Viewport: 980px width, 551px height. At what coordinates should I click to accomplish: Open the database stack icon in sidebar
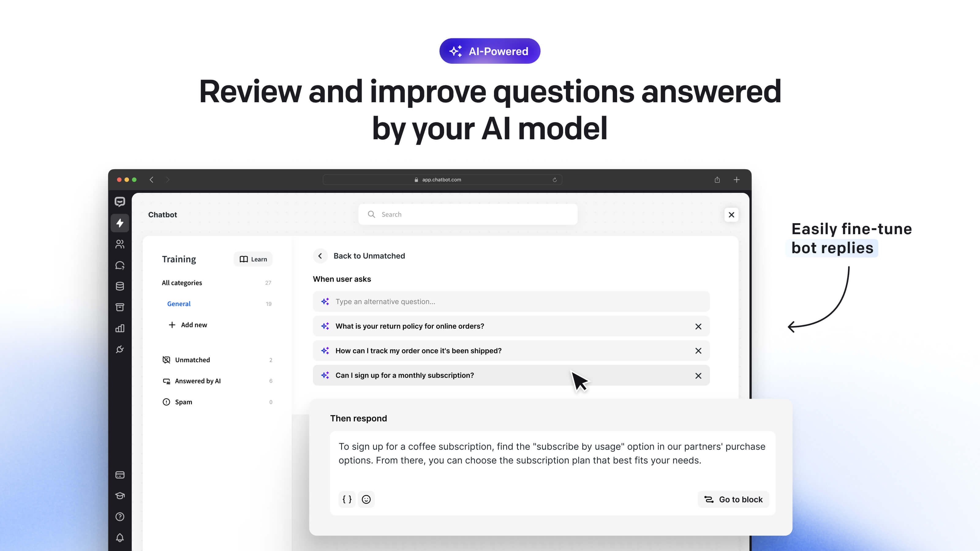point(120,286)
